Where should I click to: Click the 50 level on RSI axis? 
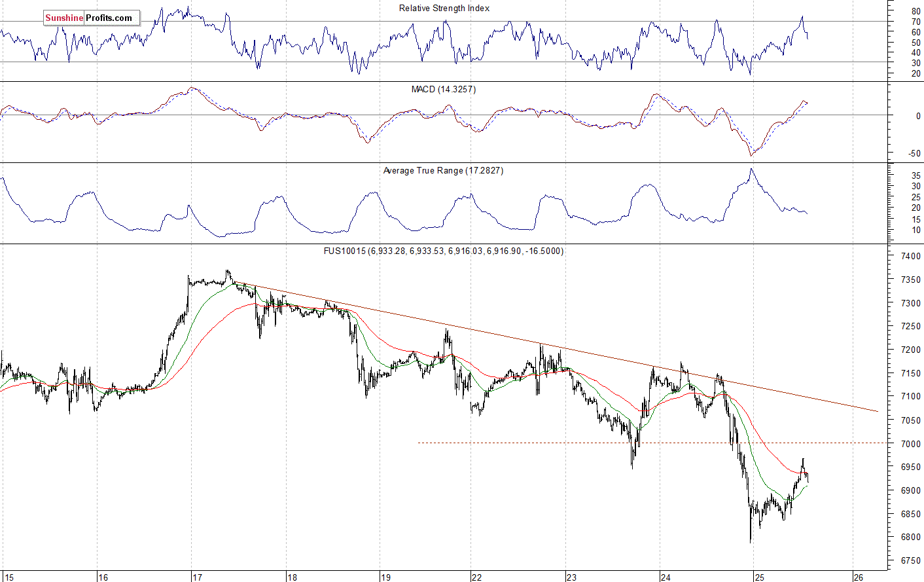point(915,43)
